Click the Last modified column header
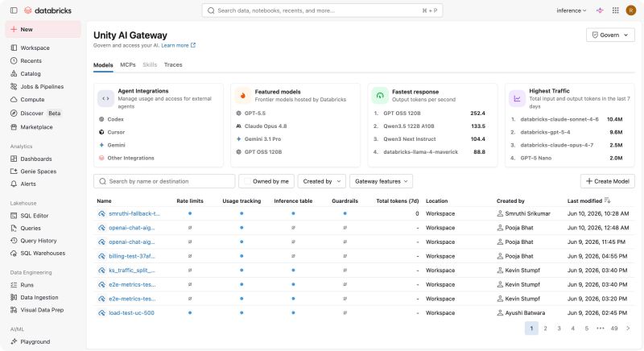This screenshot has width=644, height=351. click(x=584, y=200)
